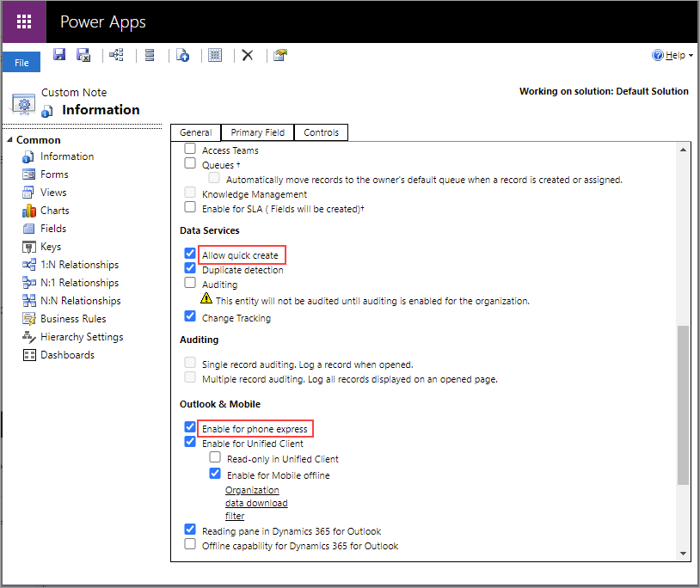Screen dimensions: 700x588
Task: Select Business Rules in the navigation tree
Action: (71, 319)
